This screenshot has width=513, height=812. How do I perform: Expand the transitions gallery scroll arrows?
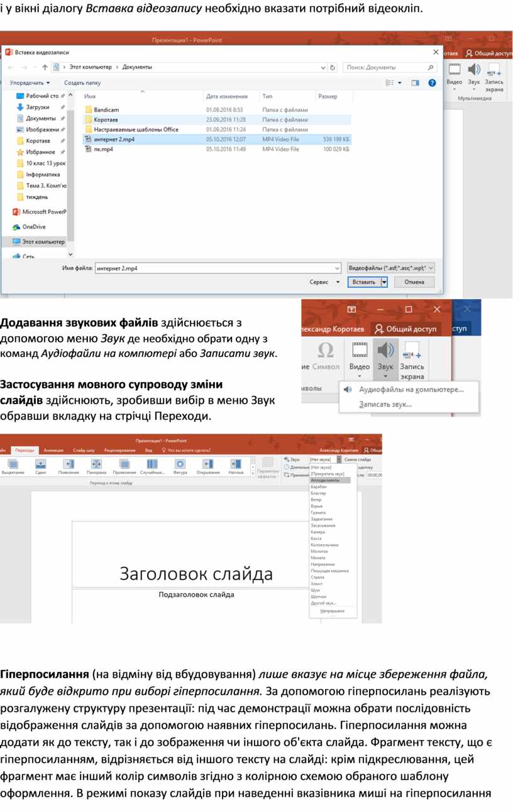253,467
